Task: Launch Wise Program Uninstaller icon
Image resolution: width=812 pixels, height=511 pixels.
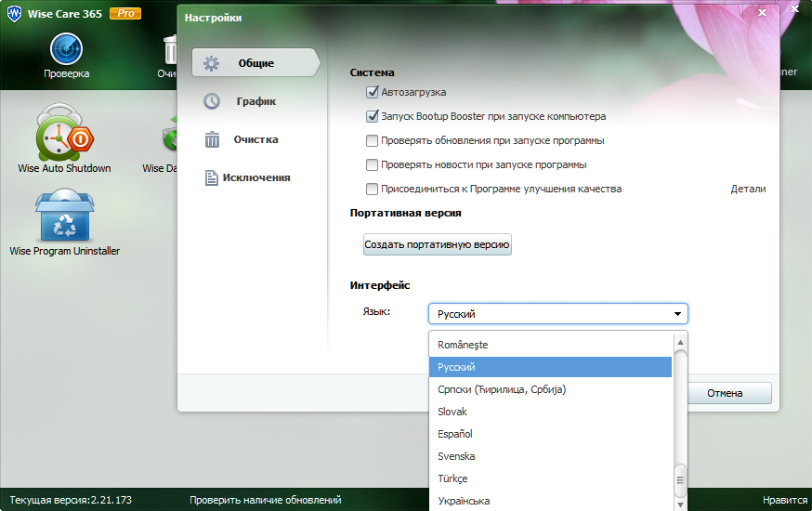Action: 64,216
